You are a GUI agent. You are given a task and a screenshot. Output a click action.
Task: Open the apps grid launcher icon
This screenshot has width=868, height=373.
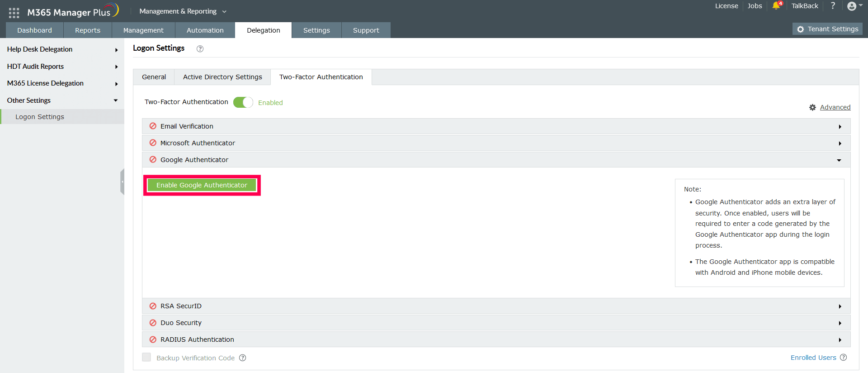[14, 13]
